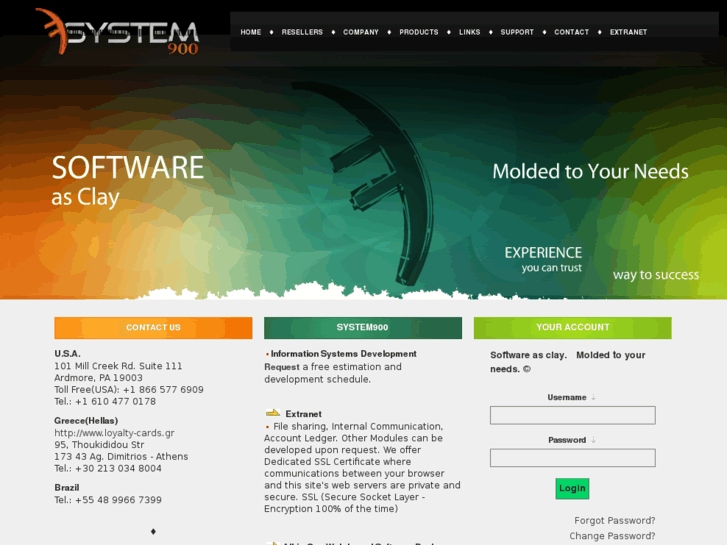The width and height of the screenshot is (727, 545).
Task: Click '101 Mill Creek Rd. Suite 111' text
Action: [118, 366]
